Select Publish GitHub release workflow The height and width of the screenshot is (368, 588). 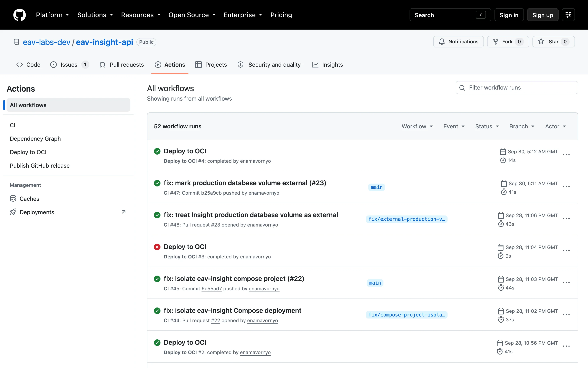click(69, 166)
